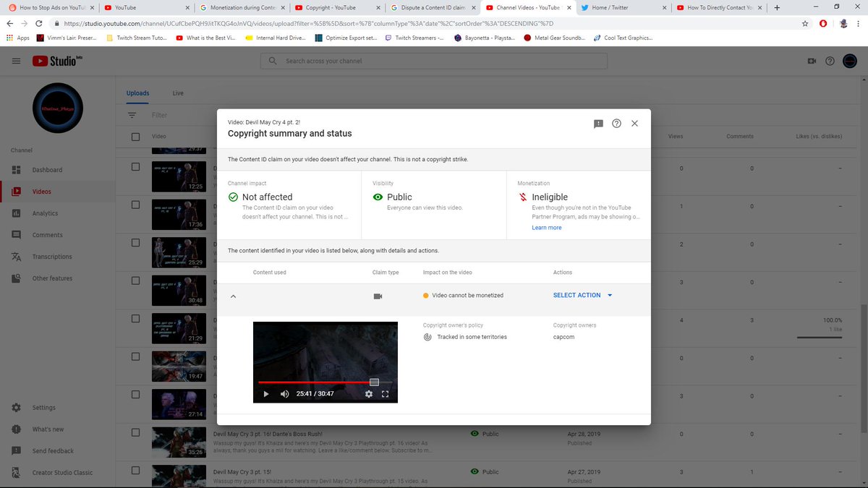Tick the select-all videos header checkbox
Image resolution: width=868 pixels, height=488 pixels.
tap(135, 137)
